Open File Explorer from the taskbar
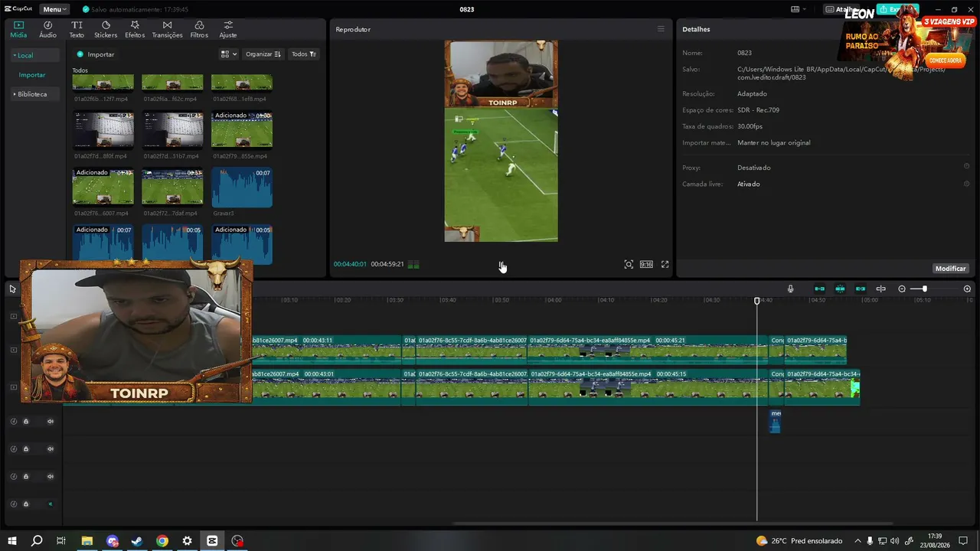The width and height of the screenshot is (980, 551). click(x=87, y=541)
